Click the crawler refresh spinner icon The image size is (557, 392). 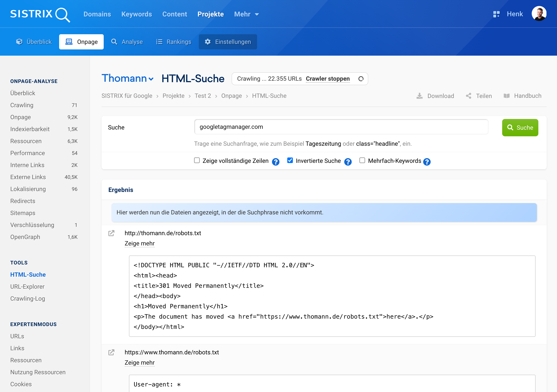click(361, 79)
